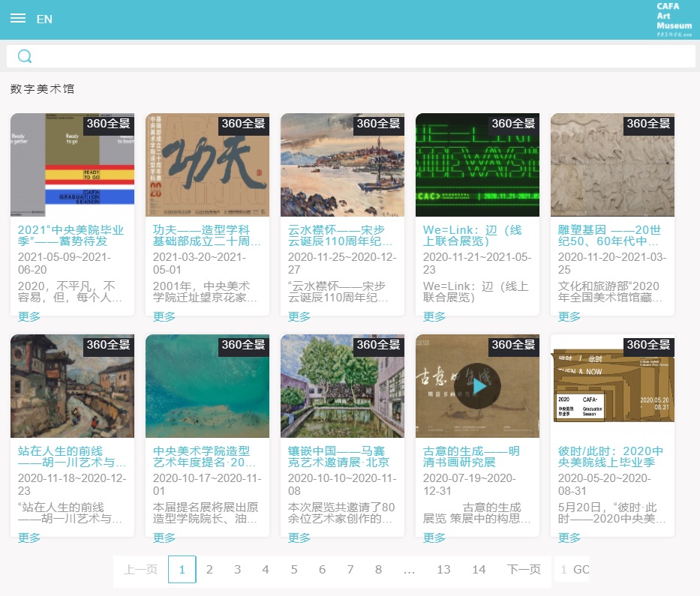Open the 站在人生的前线 painting thumbnail
The height and width of the screenshot is (596, 700).
72,386
